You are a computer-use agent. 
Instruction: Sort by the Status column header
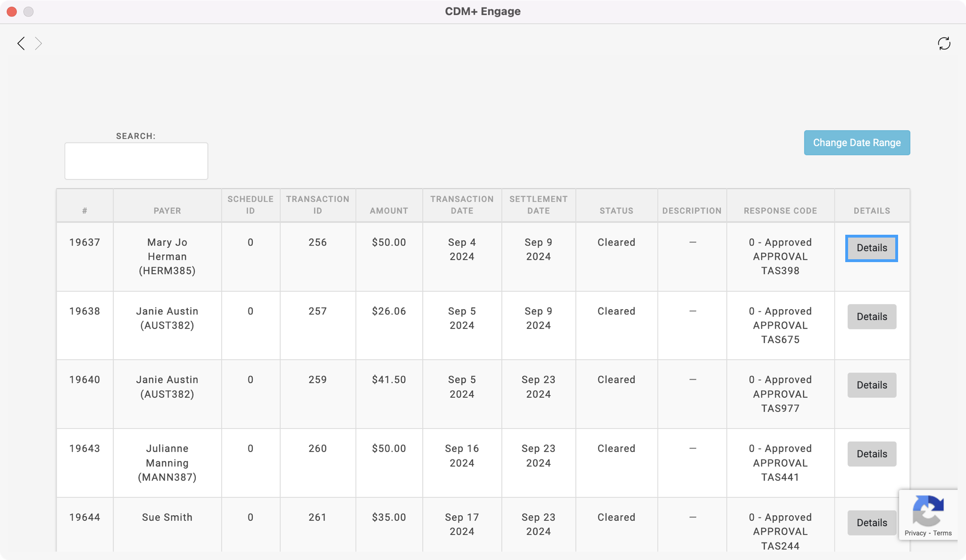point(616,211)
